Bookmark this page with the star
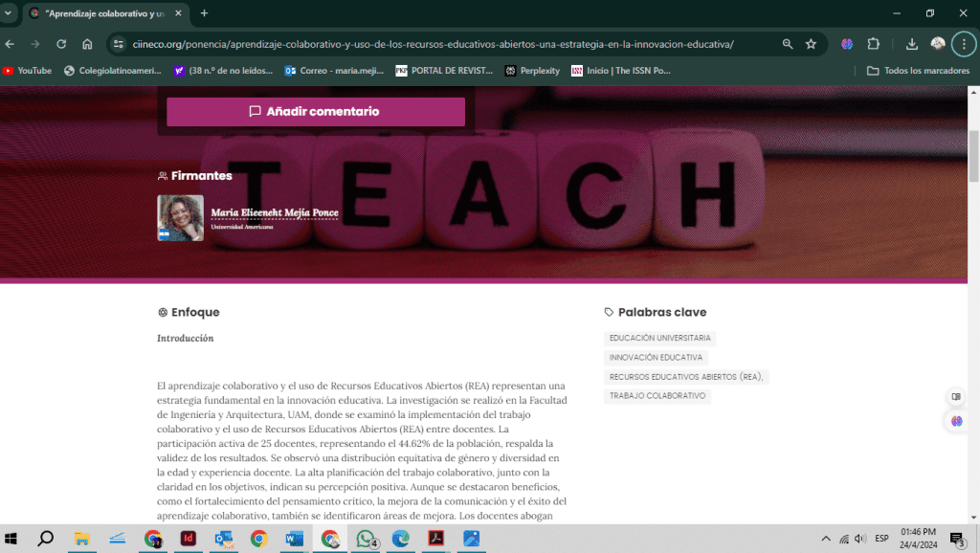This screenshot has width=980, height=553. tap(811, 44)
